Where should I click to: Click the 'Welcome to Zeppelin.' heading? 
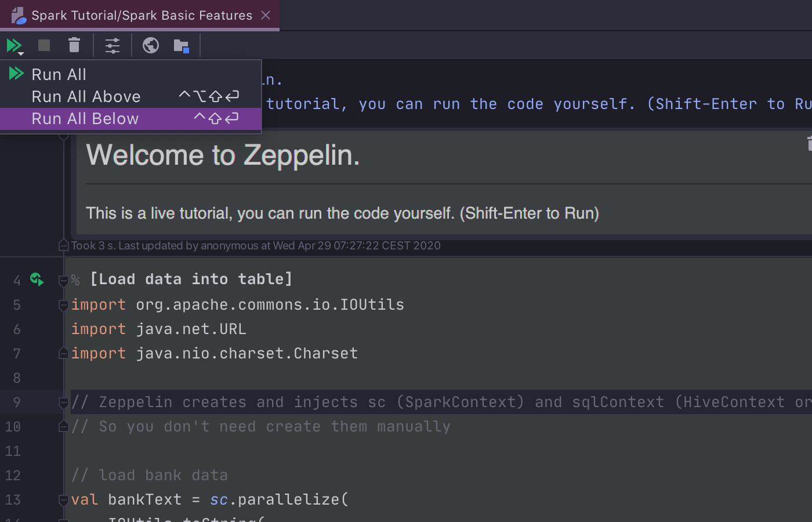[x=223, y=155]
